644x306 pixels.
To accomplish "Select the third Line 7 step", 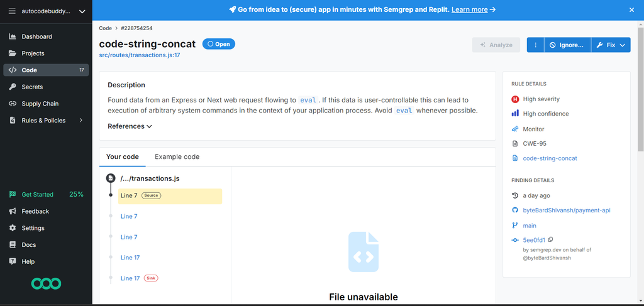I will tap(129, 237).
